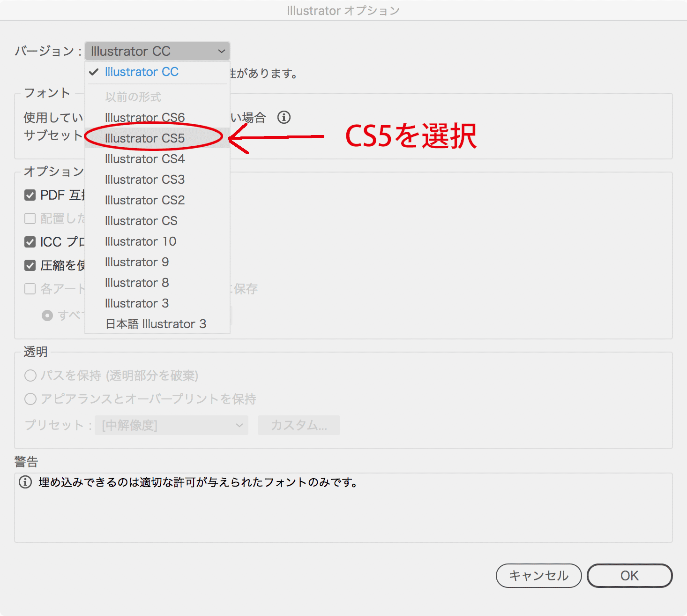Click the キャンセル button
Screen dimensions: 687x616
[539, 576]
